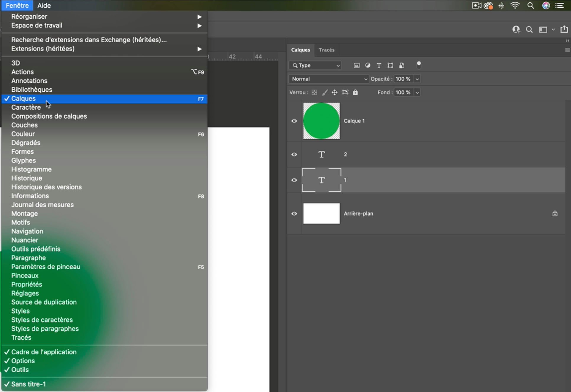Toggle Cadre de l'application option
The width and height of the screenshot is (571, 392).
click(104, 352)
